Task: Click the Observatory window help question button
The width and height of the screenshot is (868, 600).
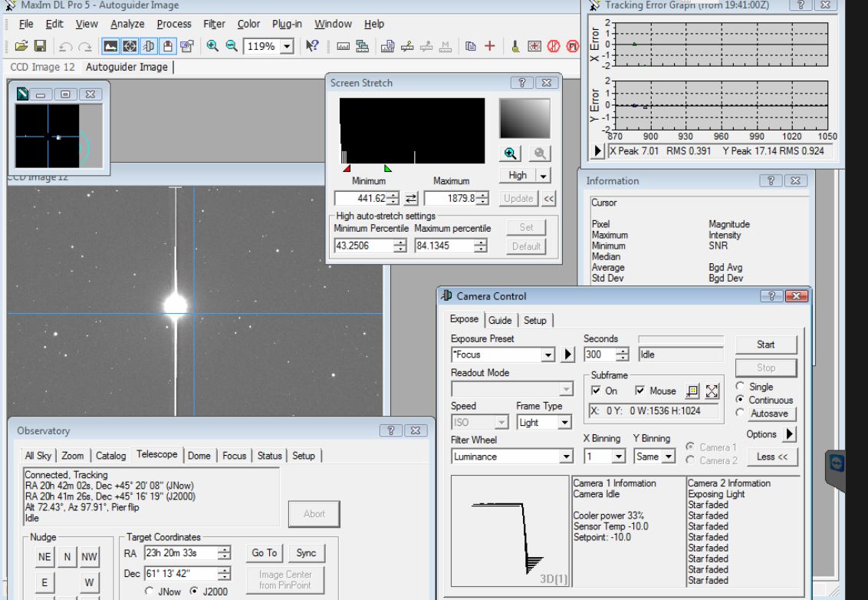Action: click(x=390, y=430)
